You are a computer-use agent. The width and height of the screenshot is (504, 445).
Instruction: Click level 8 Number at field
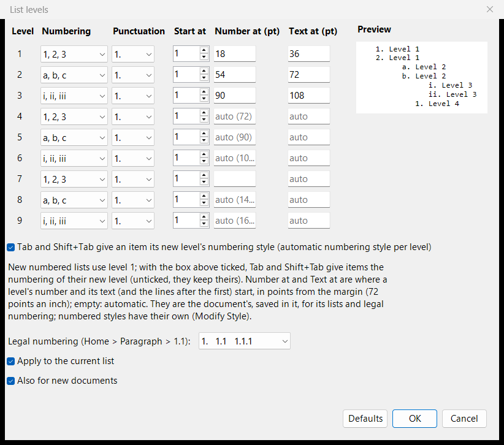[235, 200]
